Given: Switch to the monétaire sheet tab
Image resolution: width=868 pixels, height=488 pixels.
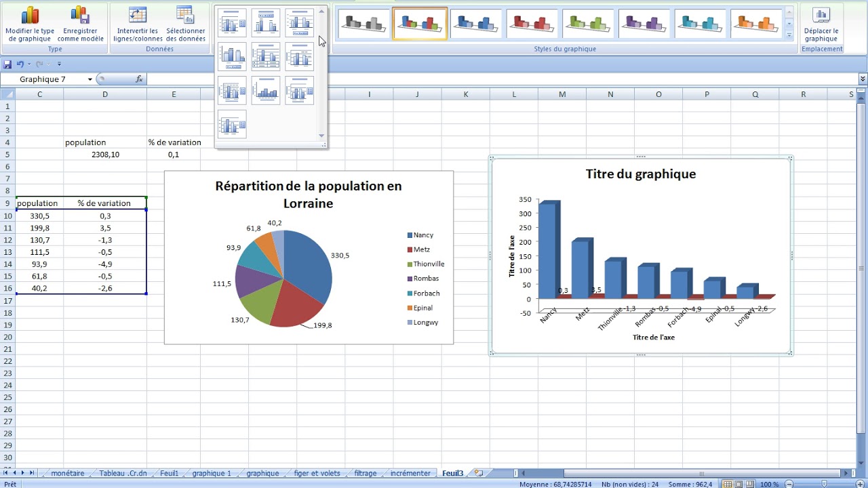Looking at the screenshot, I should point(67,473).
